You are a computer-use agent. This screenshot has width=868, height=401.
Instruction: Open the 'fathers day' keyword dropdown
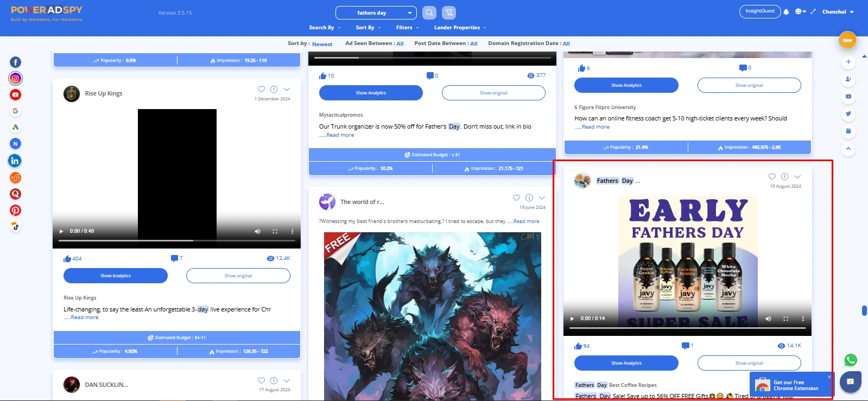[x=376, y=12]
